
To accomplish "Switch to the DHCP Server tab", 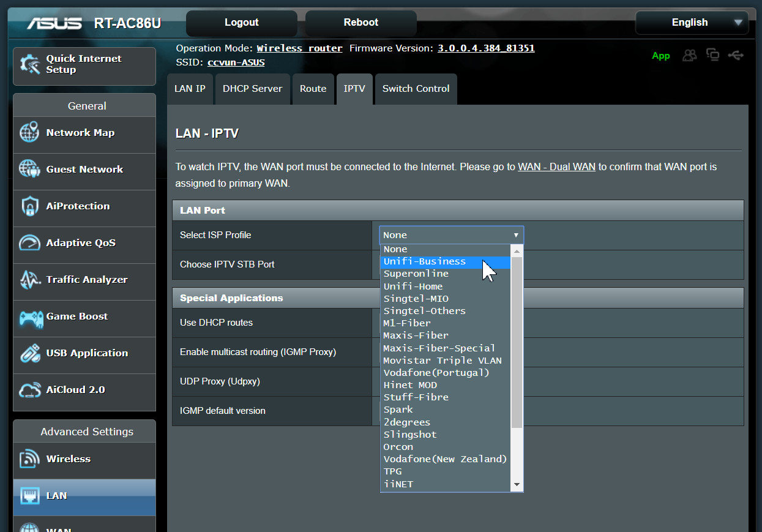I will 252,89.
